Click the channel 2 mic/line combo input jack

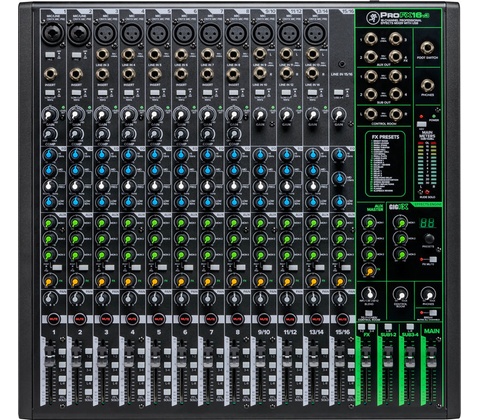pos(79,34)
